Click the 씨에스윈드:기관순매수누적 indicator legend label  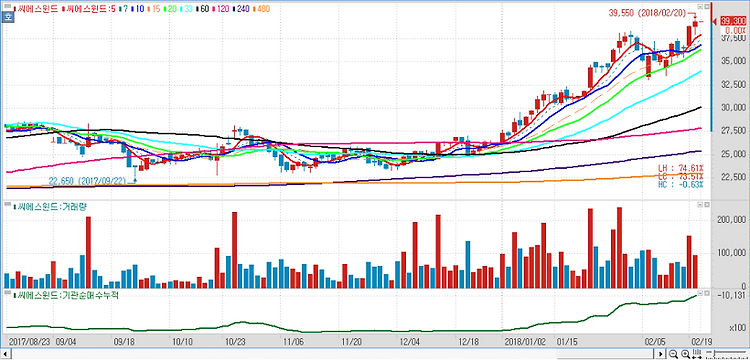coord(65,295)
